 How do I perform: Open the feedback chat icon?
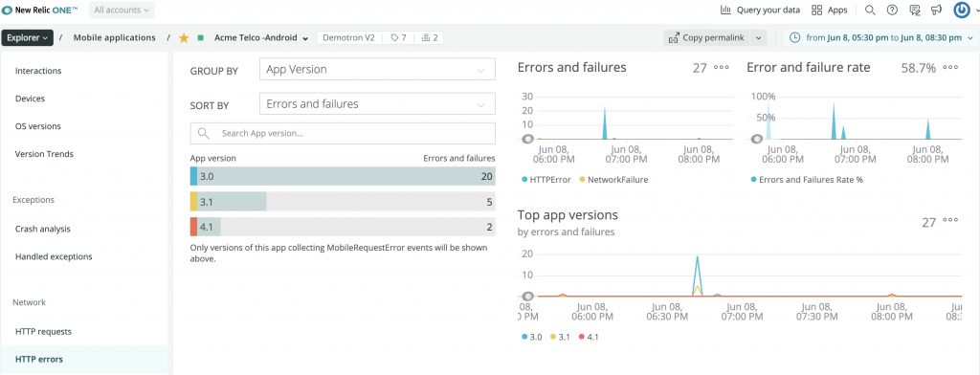pos(915,10)
